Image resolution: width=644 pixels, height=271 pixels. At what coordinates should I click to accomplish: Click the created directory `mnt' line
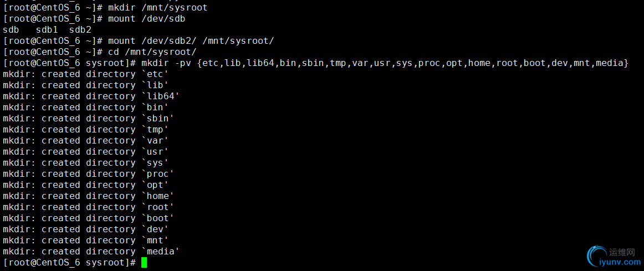(x=86, y=240)
